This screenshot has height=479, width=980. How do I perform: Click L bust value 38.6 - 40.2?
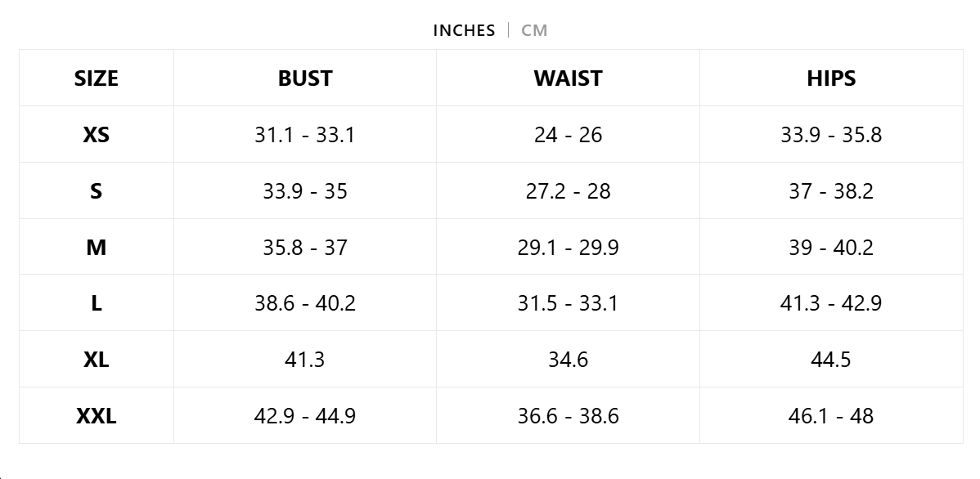point(305,303)
